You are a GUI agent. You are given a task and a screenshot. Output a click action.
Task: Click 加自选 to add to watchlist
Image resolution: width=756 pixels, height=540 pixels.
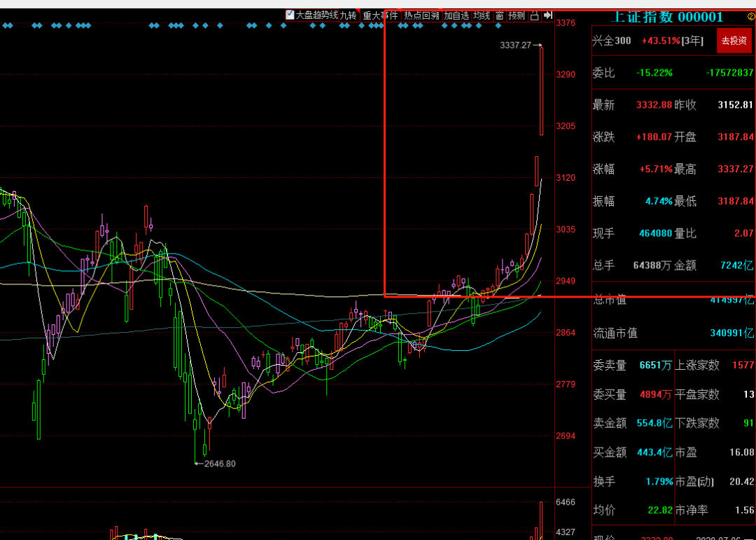[456, 15]
